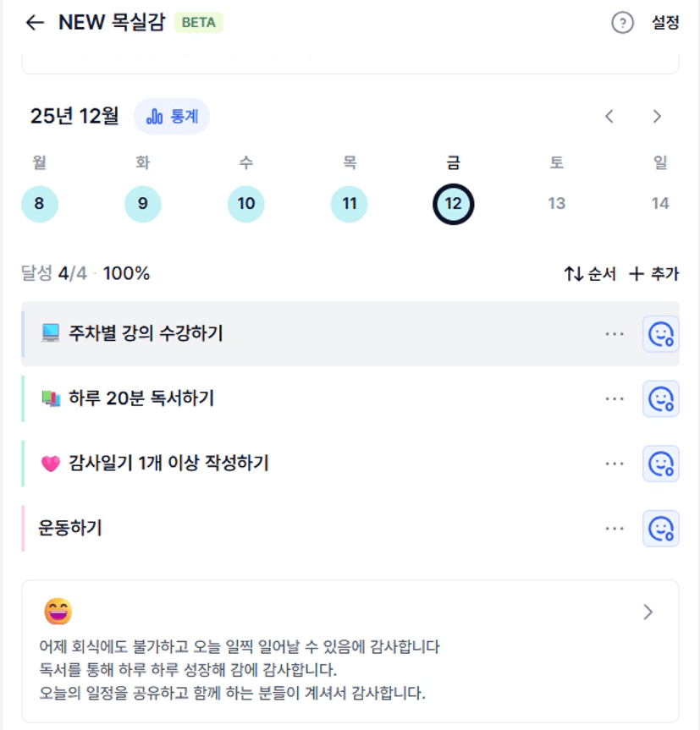
Task: Add emoji reaction for 운동하기
Action: (660, 529)
